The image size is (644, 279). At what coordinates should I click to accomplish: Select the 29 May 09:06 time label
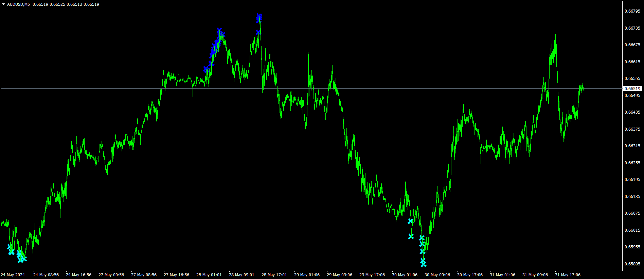tap(339, 275)
